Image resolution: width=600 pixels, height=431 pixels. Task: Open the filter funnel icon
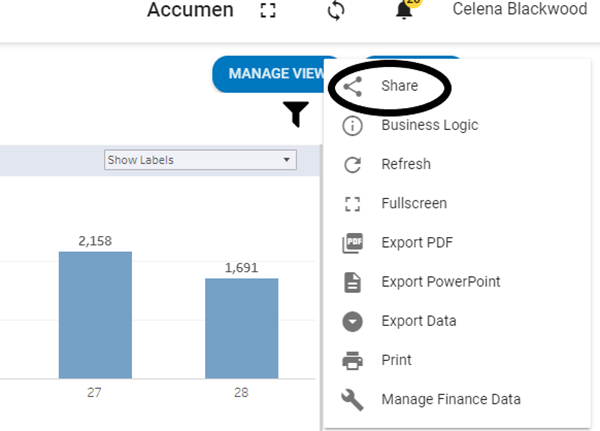(x=297, y=115)
